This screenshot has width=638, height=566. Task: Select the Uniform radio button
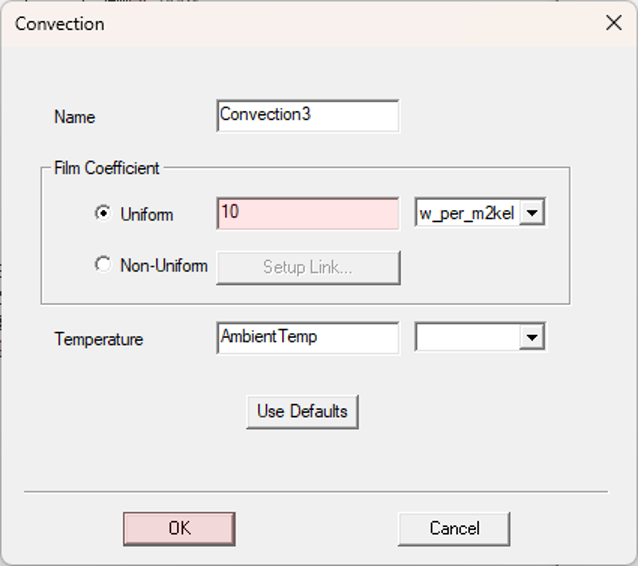103,213
